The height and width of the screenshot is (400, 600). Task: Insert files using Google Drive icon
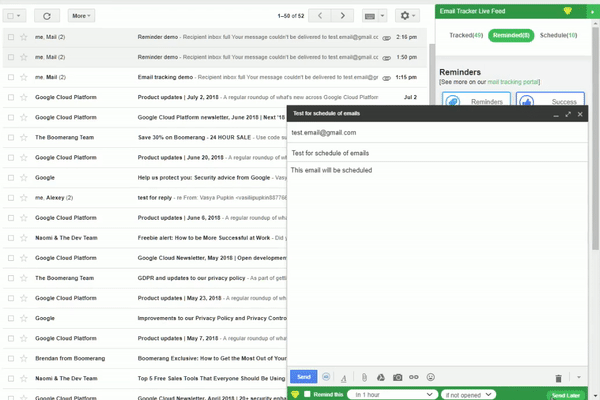[381, 377]
